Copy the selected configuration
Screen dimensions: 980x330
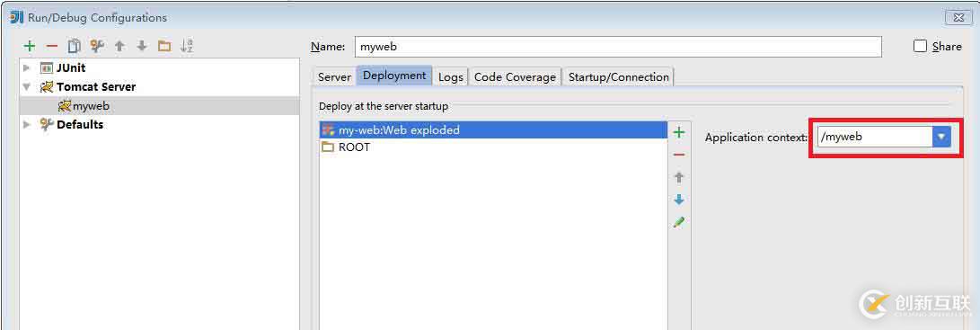pyautogui.click(x=75, y=47)
